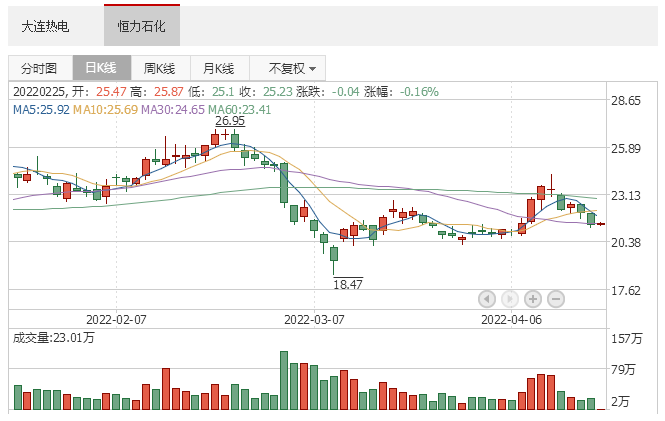This screenshot has height=421, width=665.
Task: Switch to 周K线 weekly candlestick view
Action: pyautogui.click(x=160, y=68)
